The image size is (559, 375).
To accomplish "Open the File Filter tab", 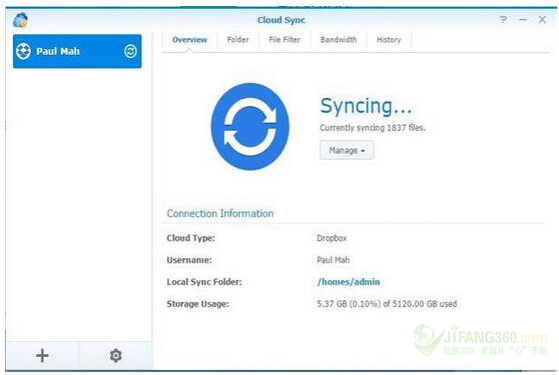I will [x=284, y=40].
